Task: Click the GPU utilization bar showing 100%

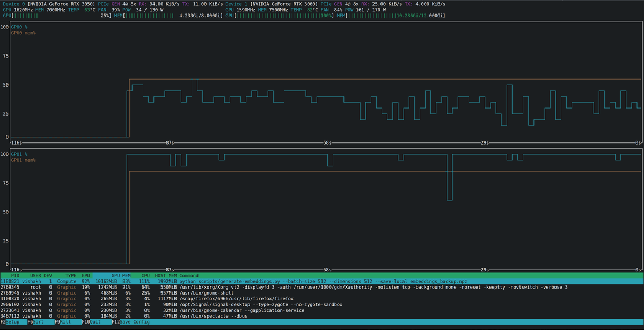Action: tap(280, 16)
